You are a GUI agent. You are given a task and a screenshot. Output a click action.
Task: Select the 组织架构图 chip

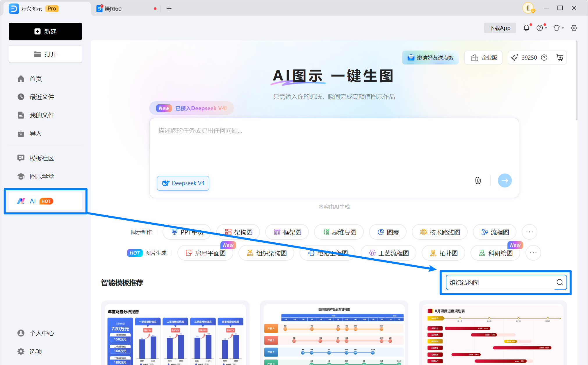266,253
